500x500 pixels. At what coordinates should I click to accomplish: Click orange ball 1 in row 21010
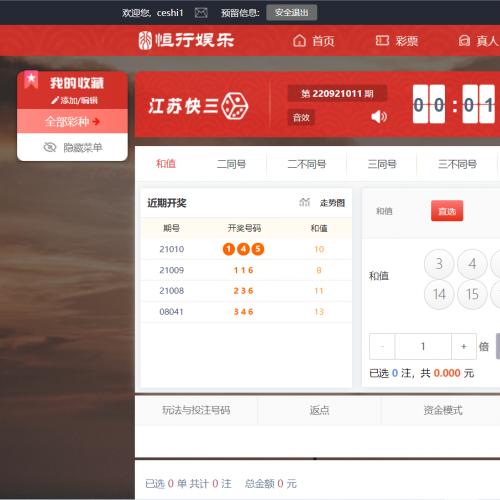(229, 249)
